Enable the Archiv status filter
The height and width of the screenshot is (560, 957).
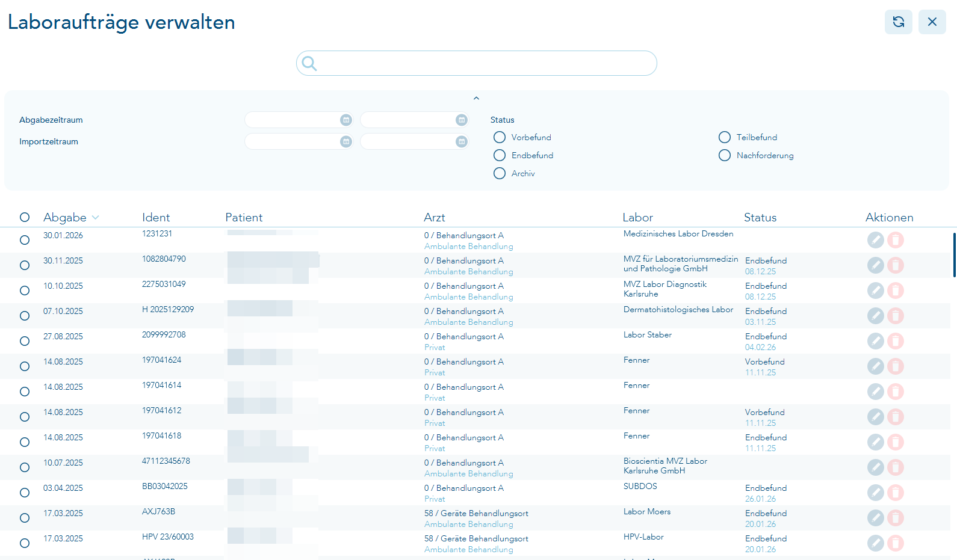(500, 174)
